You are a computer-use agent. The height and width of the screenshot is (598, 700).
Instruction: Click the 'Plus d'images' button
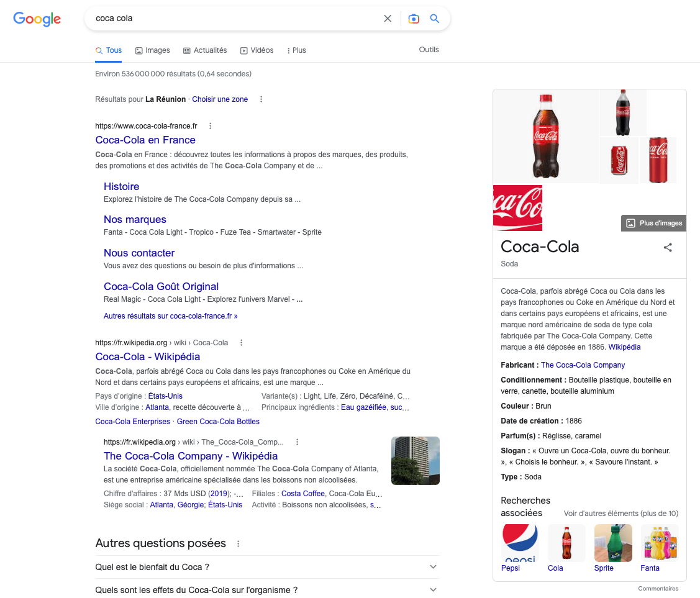coord(653,223)
